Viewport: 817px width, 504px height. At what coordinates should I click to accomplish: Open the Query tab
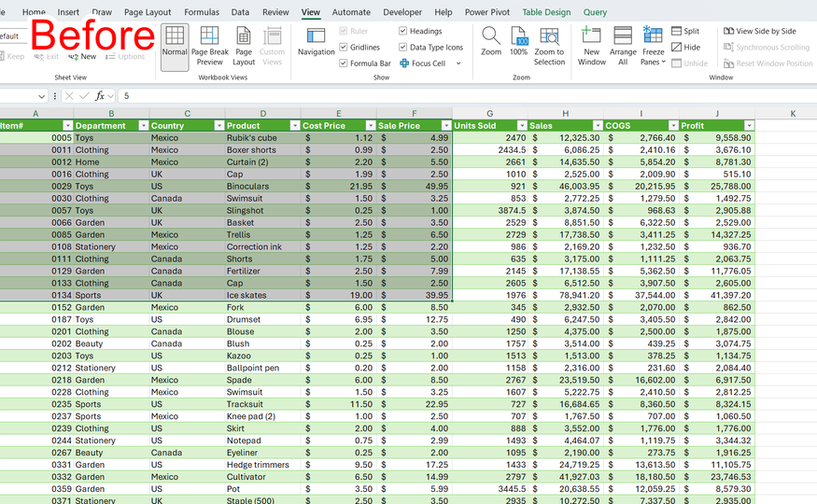(x=595, y=12)
